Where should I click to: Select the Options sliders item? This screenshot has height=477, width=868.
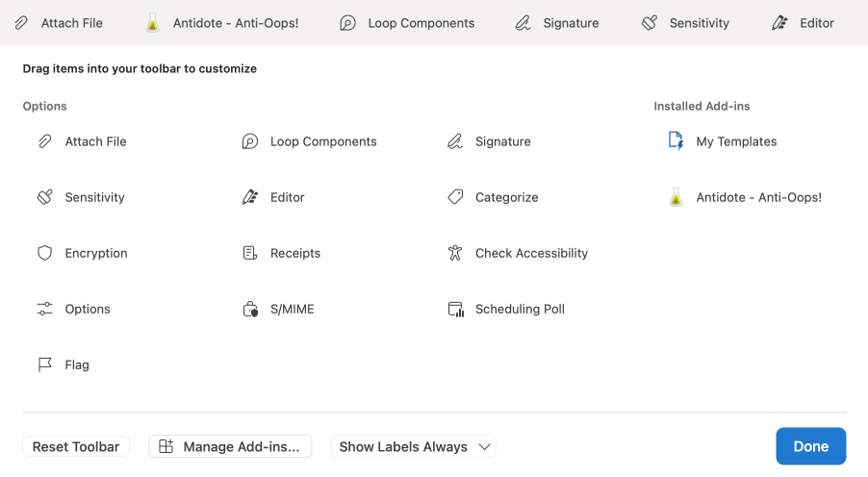44,309
